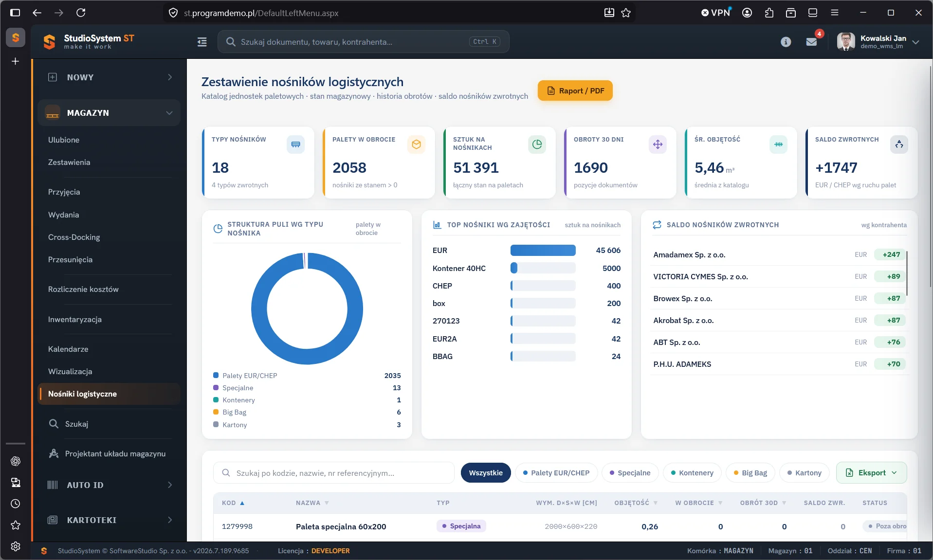Image resolution: width=933 pixels, height=560 pixels.
Task: Collapse the MAGAZYN menu section
Action: click(x=109, y=113)
